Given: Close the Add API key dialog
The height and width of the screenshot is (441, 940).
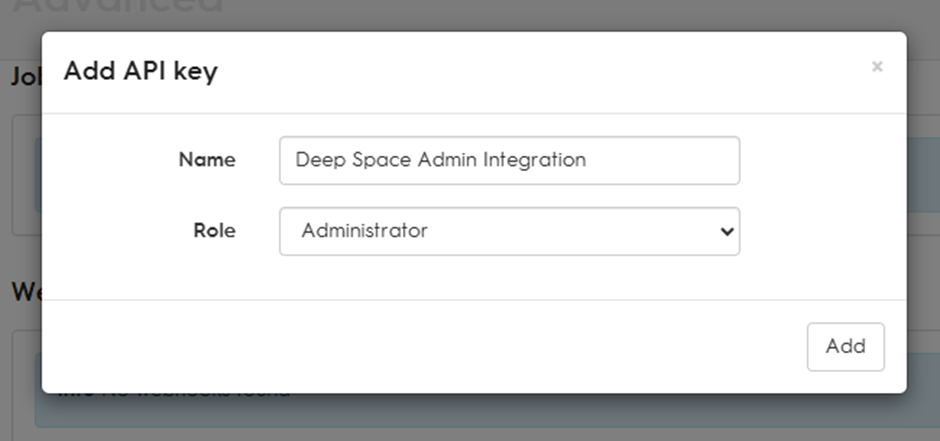Looking at the screenshot, I should point(877,67).
